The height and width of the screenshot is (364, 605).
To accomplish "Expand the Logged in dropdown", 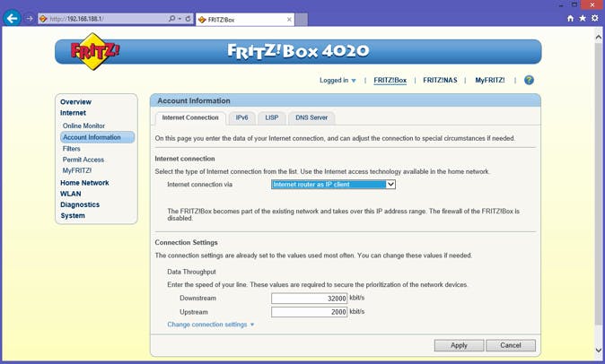I will pos(338,81).
